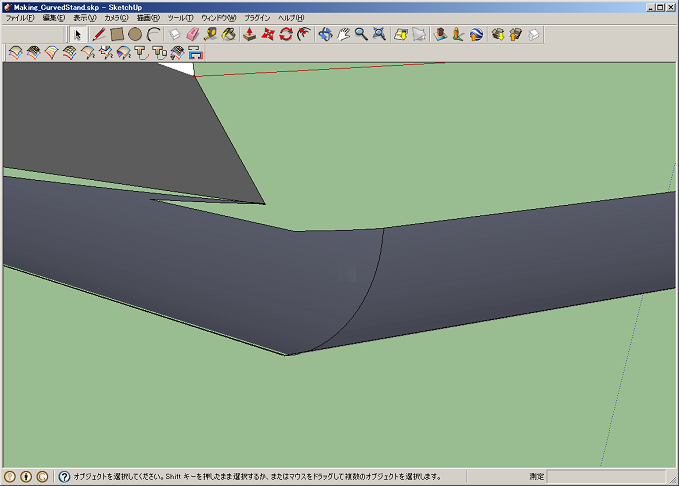Select the Rotate tool
This screenshot has height=486, width=679.
click(x=286, y=34)
